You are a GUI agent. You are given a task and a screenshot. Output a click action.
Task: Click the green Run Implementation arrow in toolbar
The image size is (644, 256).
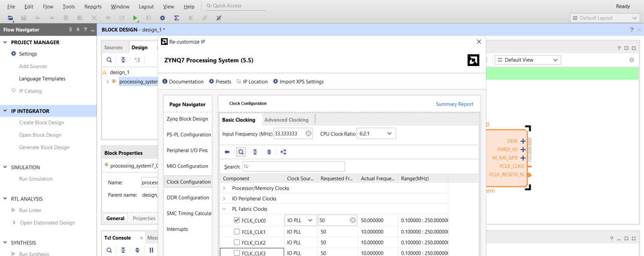coord(135,18)
